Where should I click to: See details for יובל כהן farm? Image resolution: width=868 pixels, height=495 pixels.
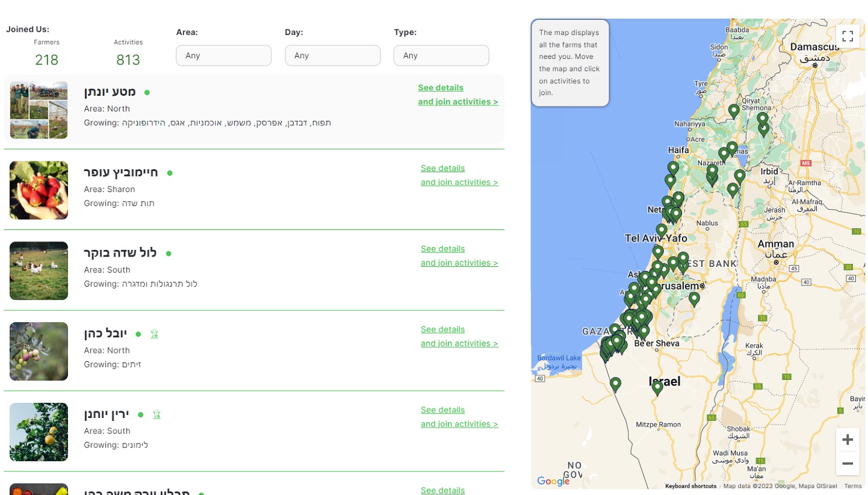point(459,337)
